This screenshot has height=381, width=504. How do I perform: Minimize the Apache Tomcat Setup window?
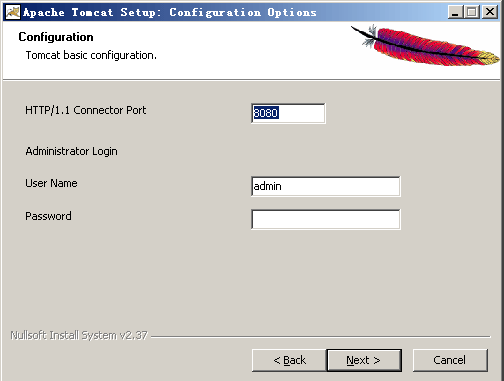(455, 12)
